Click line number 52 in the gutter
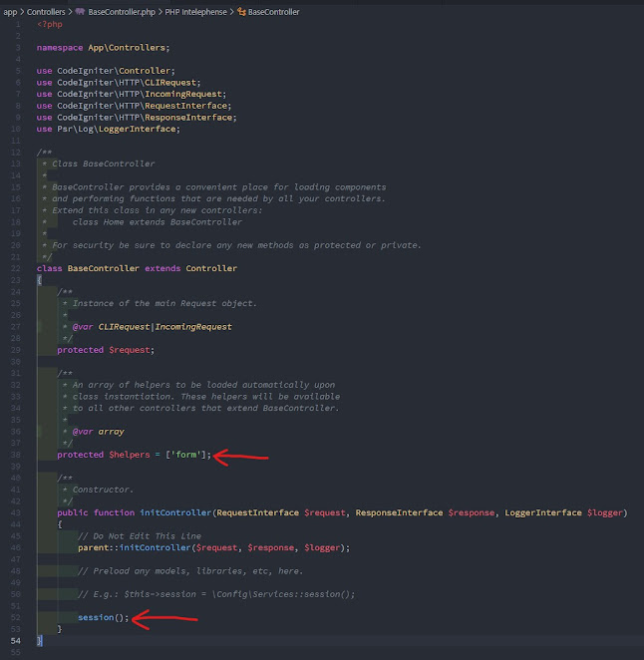The height and width of the screenshot is (660, 644). click(16, 618)
